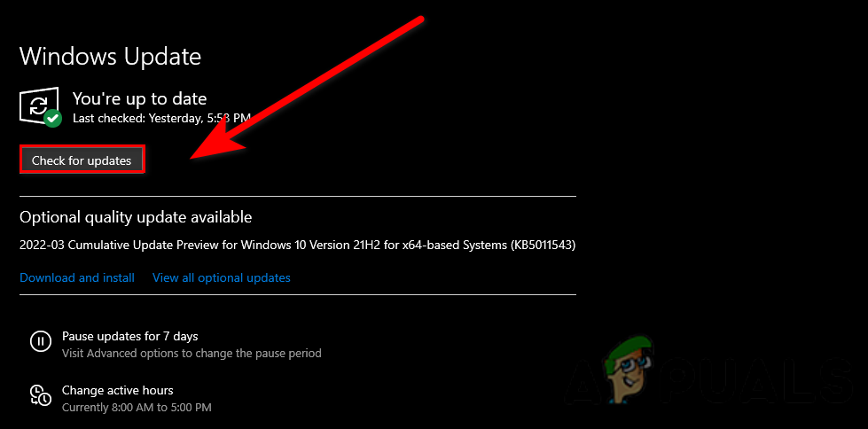Viewport: 868px width, 429px height.
Task: Open Change active hours setting
Action: click(x=117, y=390)
